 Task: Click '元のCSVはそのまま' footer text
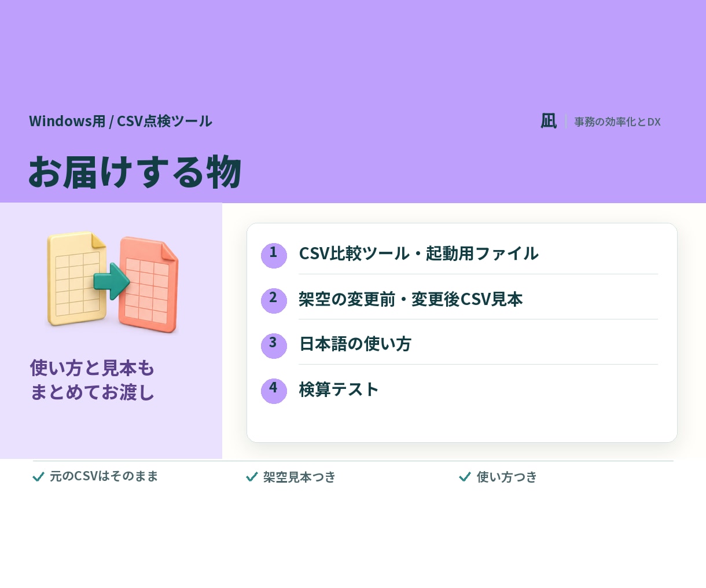coord(104,476)
